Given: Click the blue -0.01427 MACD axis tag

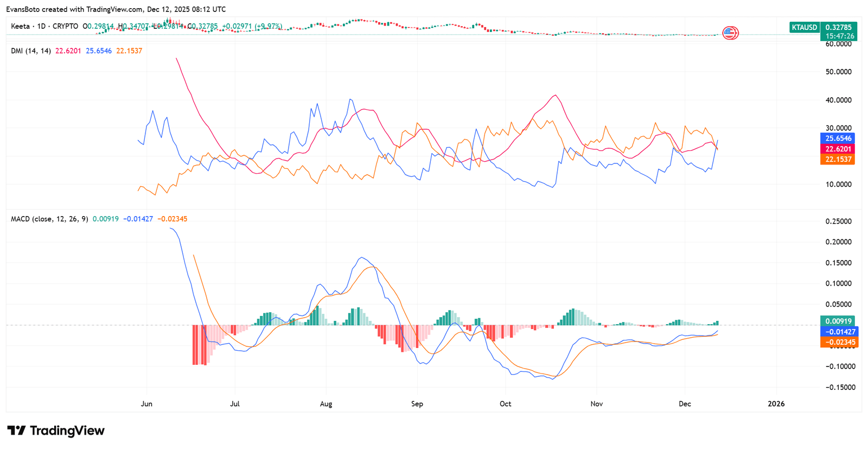Looking at the screenshot, I should point(839,332).
